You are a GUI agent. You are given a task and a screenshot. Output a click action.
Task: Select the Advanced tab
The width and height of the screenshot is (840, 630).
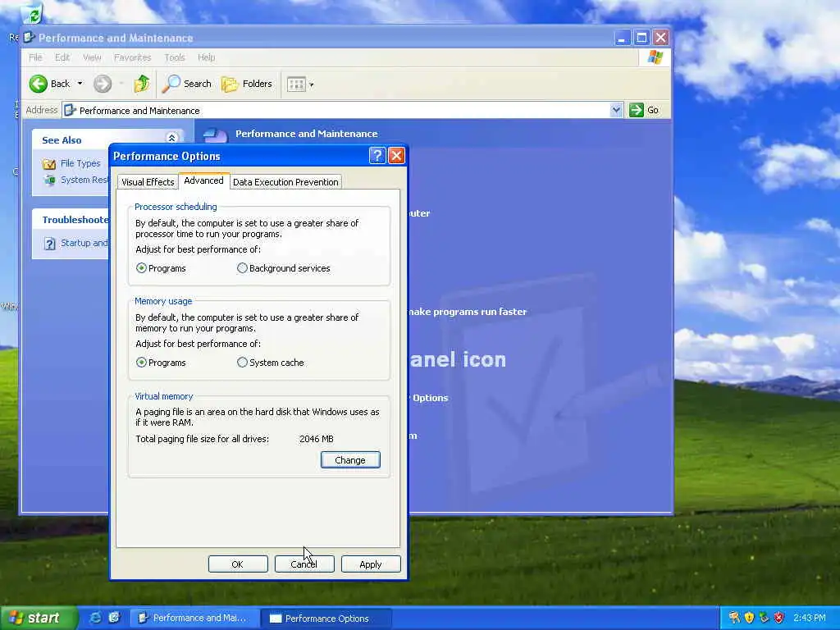(203, 180)
